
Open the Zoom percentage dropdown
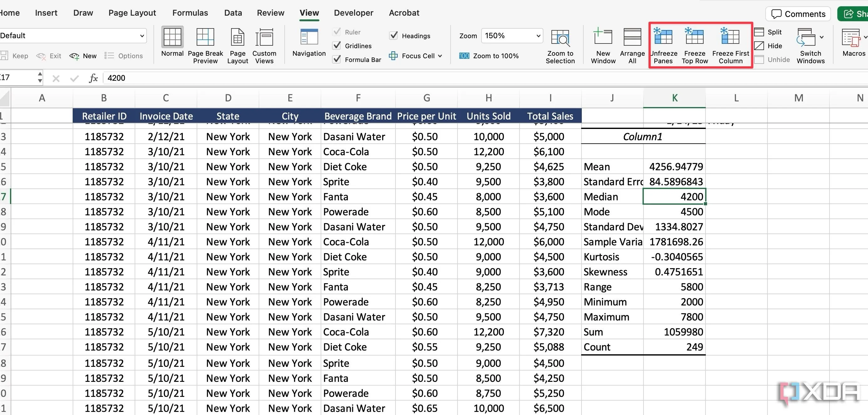[538, 36]
